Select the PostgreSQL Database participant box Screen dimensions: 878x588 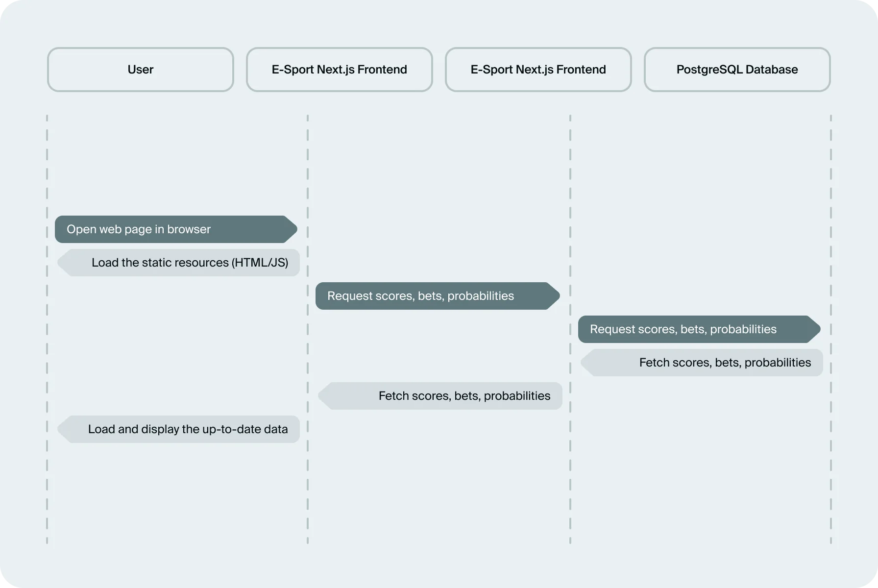coord(737,70)
